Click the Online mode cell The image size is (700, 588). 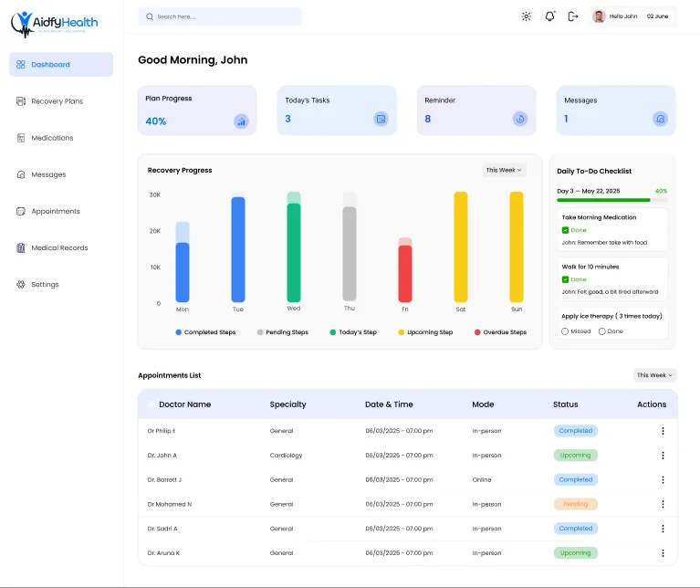(x=482, y=479)
